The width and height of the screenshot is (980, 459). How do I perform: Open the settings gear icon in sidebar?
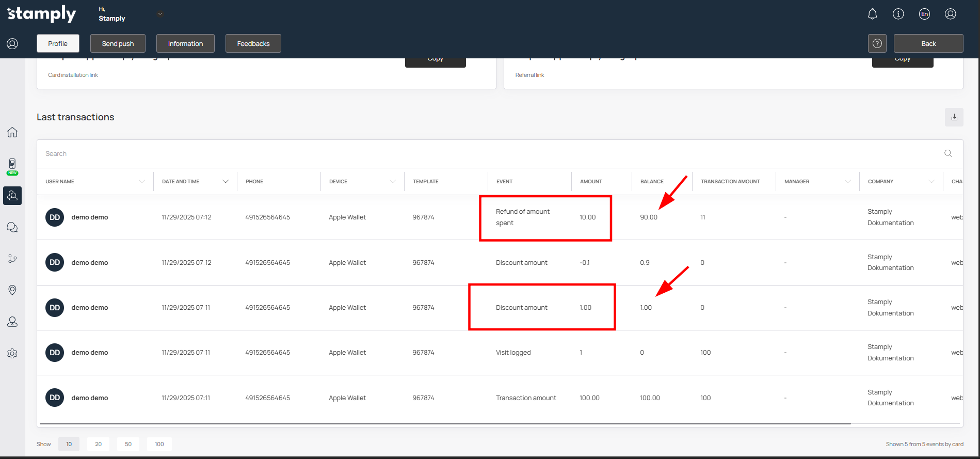coord(12,354)
